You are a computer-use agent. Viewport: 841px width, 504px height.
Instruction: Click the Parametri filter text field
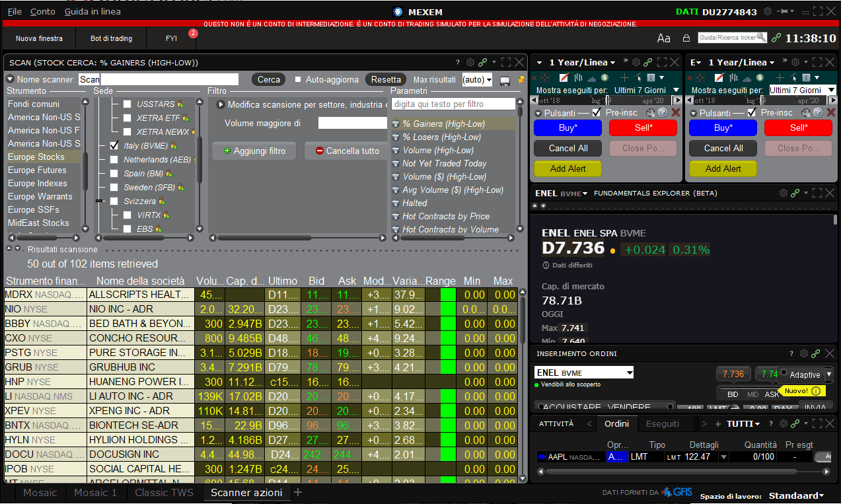point(453,104)
